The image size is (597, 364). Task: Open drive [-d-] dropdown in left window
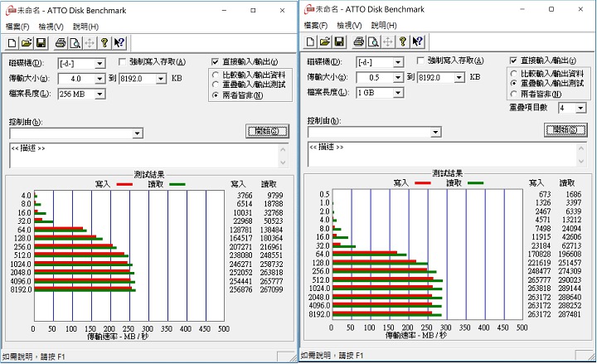(99, 64)
